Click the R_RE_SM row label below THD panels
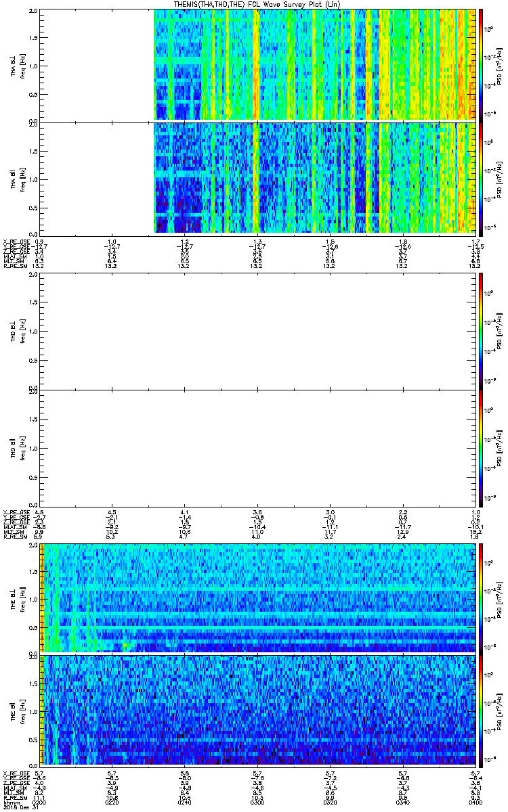 coord(14,537)
